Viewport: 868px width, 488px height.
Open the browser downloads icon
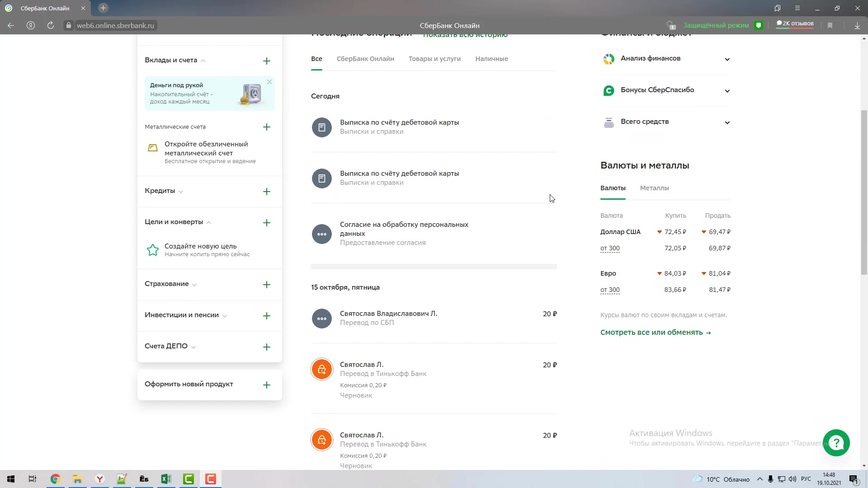[857, 25]
